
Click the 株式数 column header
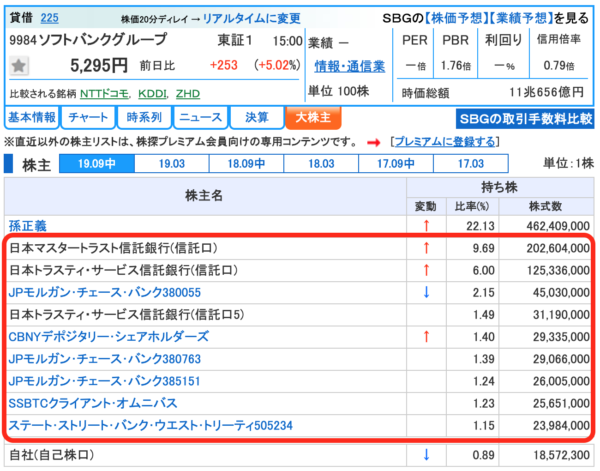[545, 207]
